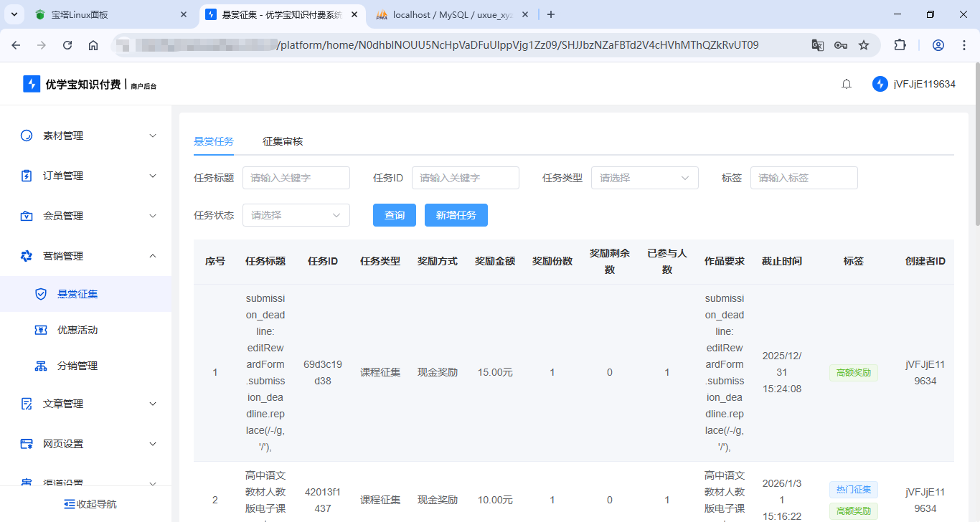The height and width of the screenshot is (522, 980).
Task: Click the 订单管理 sidebar icon
Action: click(27, 176)
